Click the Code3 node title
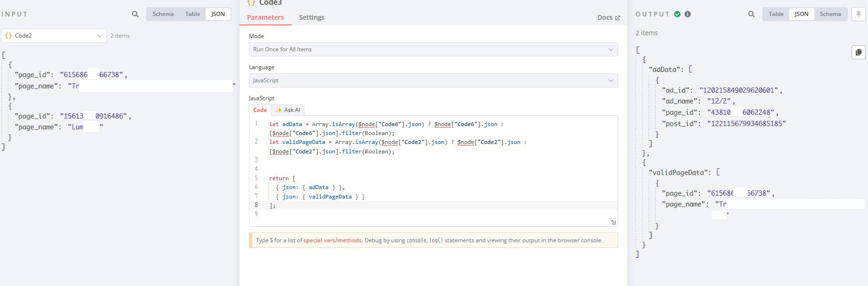The height and width of the screenshot is (286, 868). (x=271, y=3)
